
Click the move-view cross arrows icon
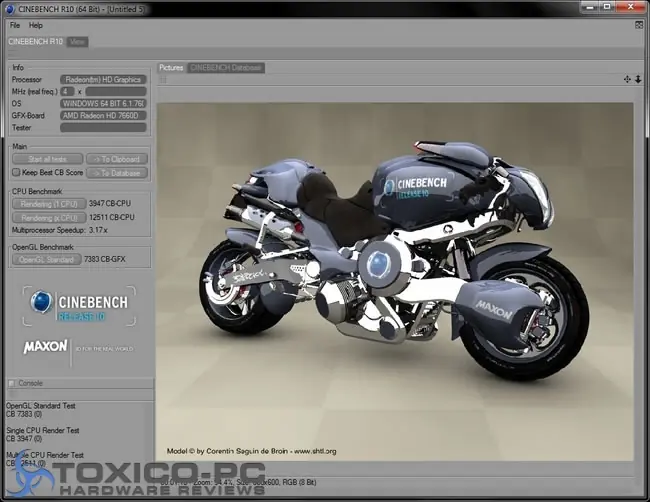click(627, 79)
